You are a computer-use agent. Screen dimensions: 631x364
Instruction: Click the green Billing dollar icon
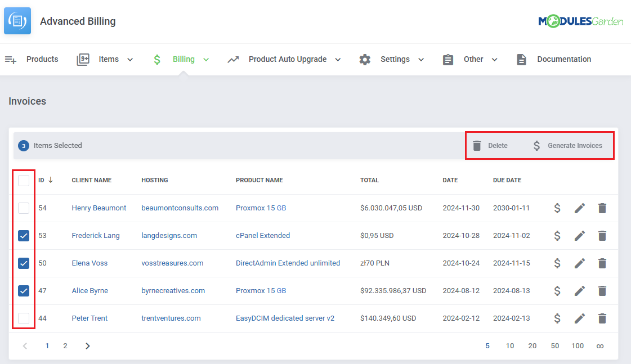click(x=157, y=60)
